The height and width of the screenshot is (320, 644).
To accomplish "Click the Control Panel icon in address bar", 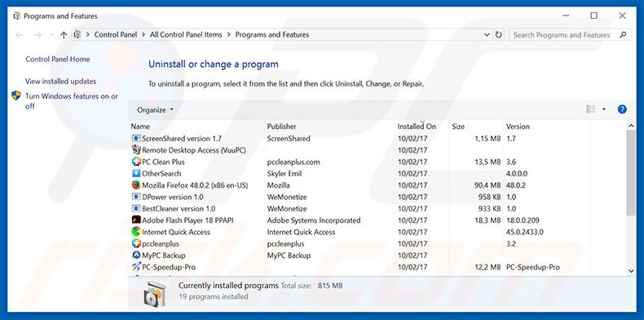I will tap(77, 35).
